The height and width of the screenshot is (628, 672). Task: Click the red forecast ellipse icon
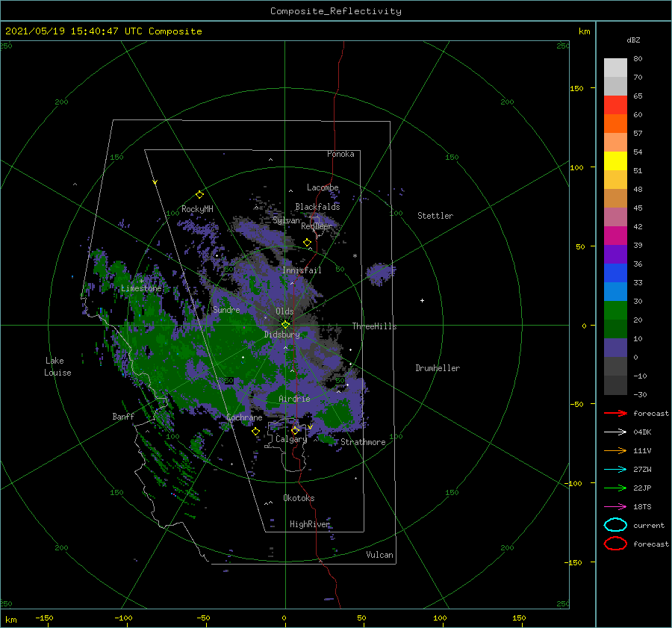pos(615,544)
